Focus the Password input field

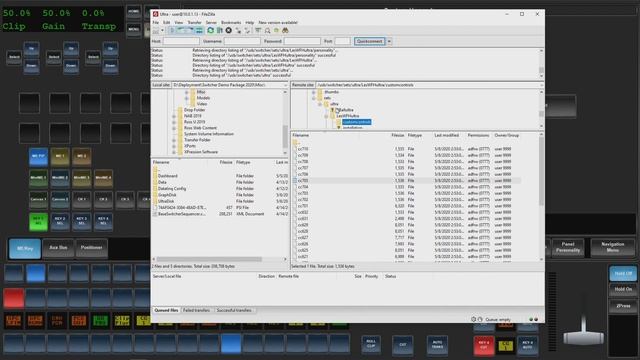pos(302,41)
